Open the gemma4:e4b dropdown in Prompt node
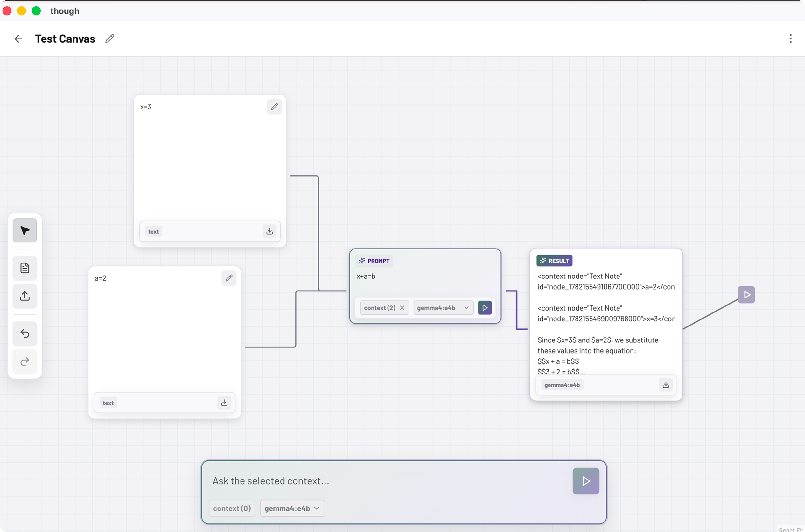The height and width of the screenshot is (532, 805). (443, 308)
